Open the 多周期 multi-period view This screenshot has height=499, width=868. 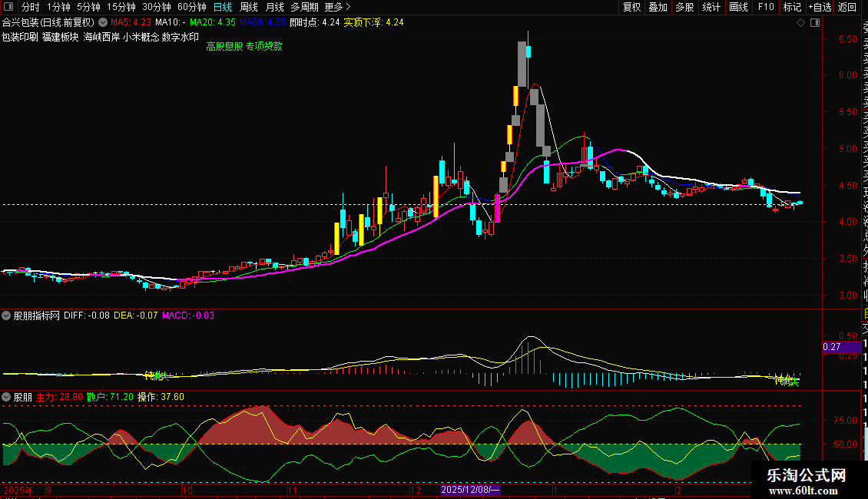304,7
